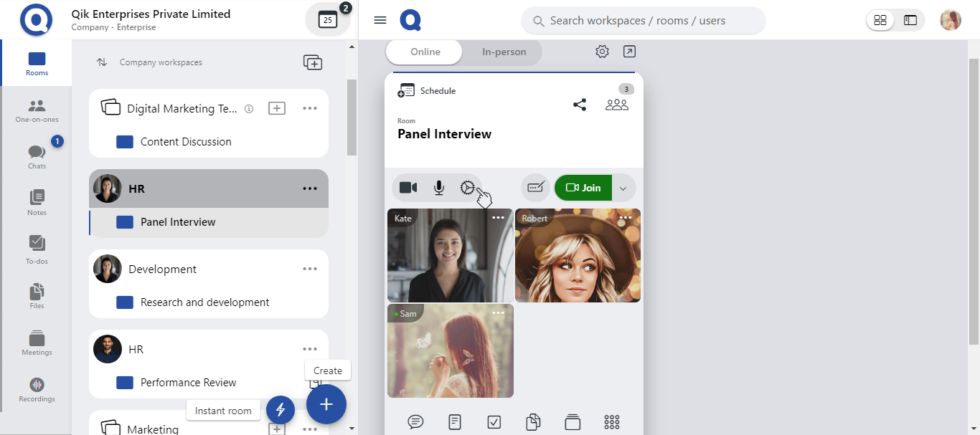Image resolution: width=980 pixels, height=435 pixels.
Task: Open the hamburger menu next to logo
Action: pos(380,20)
